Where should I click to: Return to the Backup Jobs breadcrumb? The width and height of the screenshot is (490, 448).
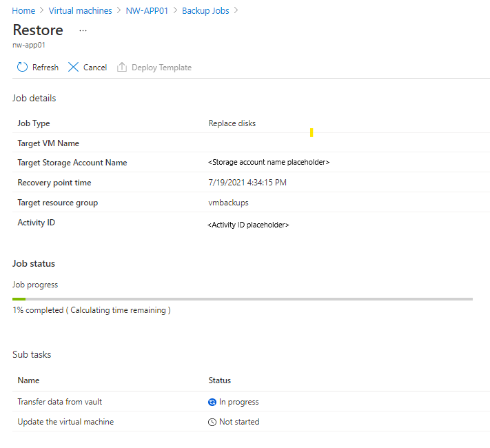point(205,10)
